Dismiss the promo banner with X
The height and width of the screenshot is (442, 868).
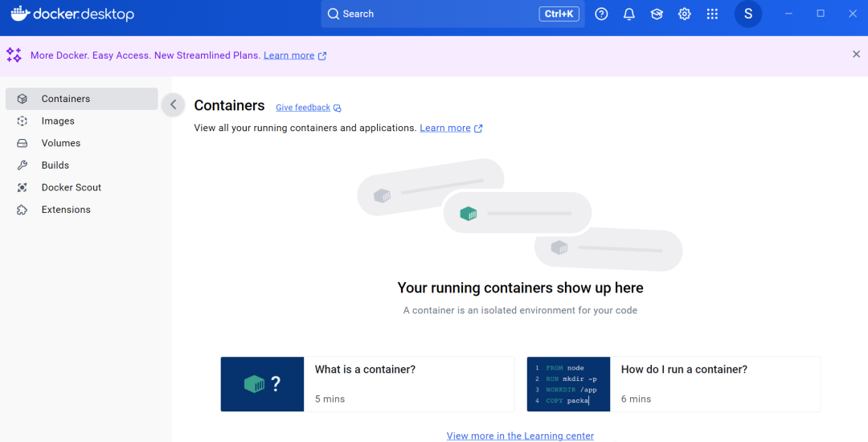point(857,54)
